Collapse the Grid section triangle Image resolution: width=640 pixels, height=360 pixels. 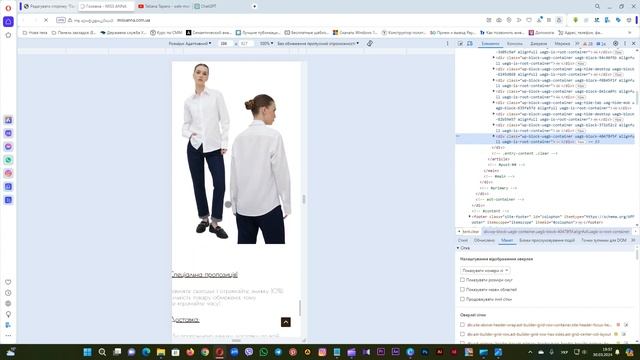[x=458, y=248]
